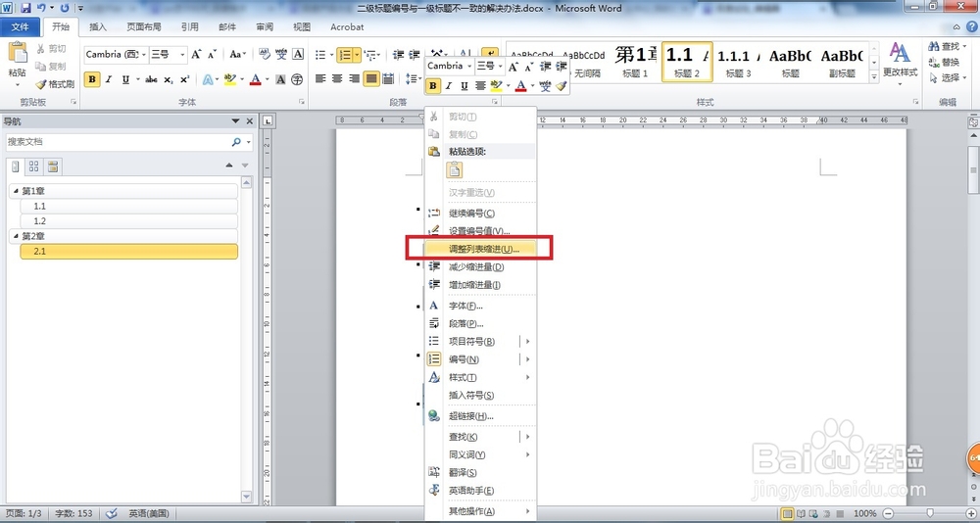The height and width of the screenshot is (523, 980).
Task: Choose 继续编号(C) in context menu
Action: click(x=480, y=214)
